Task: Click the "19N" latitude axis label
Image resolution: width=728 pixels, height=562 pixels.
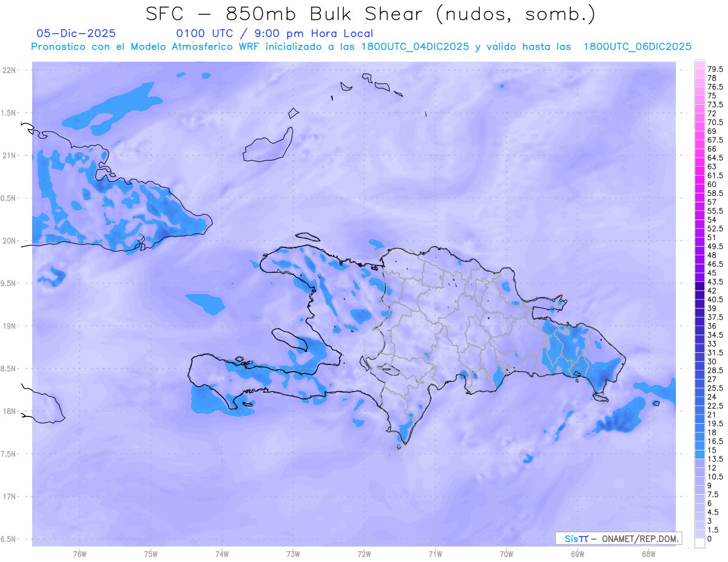Action: pyautogui.click(x=9, y=326)
